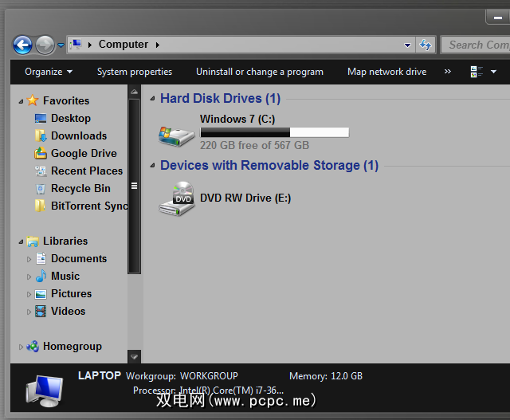The width and height of the screenshot is (510, 420).
Task: Open recent pages dropdown next to Forward
Action: point(61,45)
